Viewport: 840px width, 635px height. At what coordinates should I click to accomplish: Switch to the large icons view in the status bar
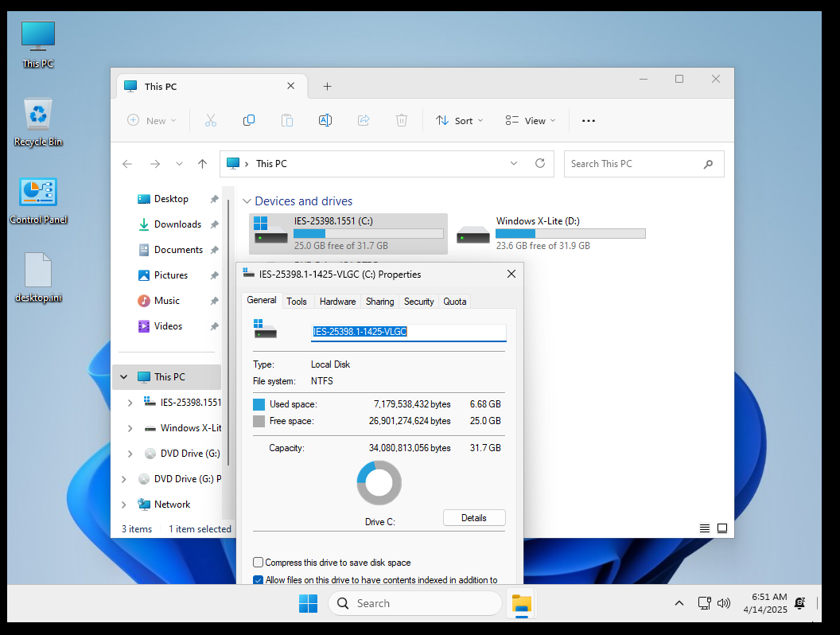(722, 529)
